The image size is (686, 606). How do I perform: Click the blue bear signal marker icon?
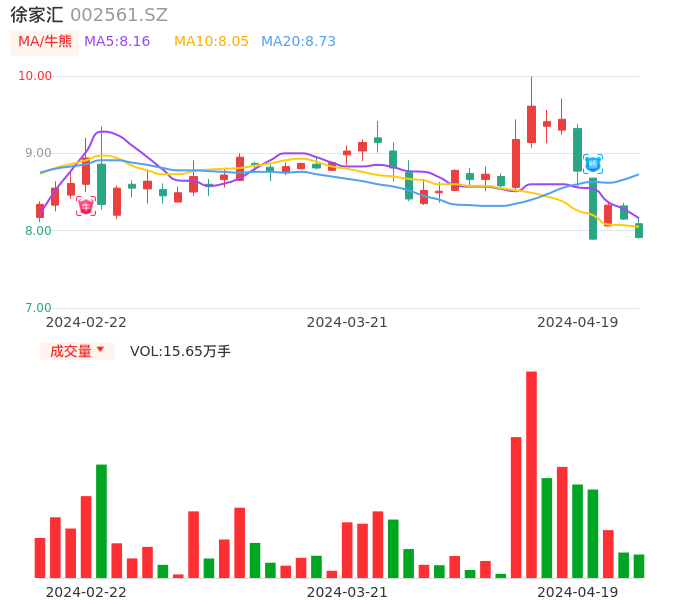coord(593,163)
